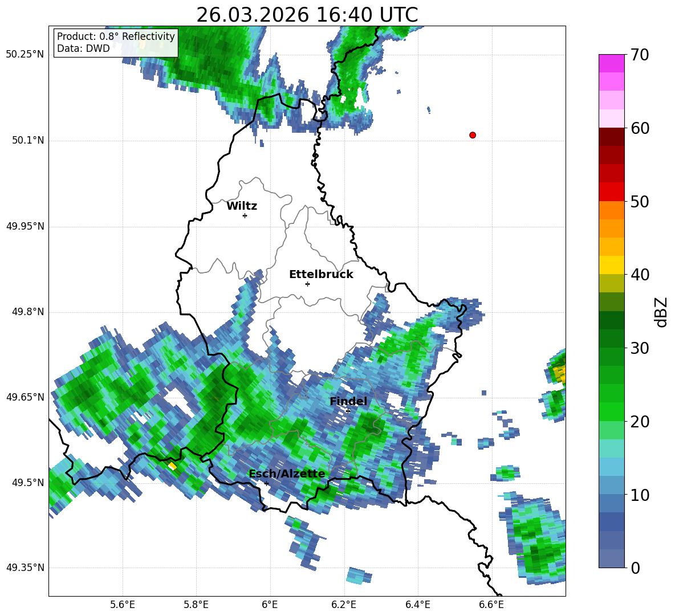Click the 10 tick label on colorbar
The width and height of the screenshot is (675, 616).
(x=640, y=495)
